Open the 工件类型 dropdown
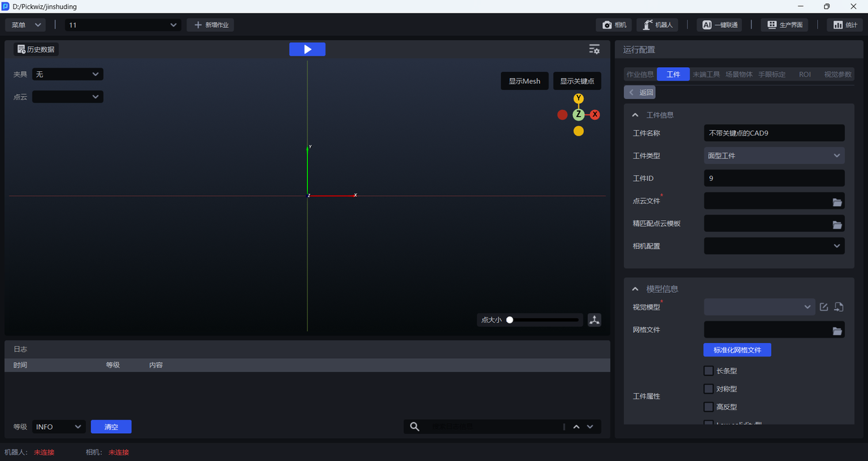Image resolution: width=868 pixels, height=461 pixels. (774, 156)
